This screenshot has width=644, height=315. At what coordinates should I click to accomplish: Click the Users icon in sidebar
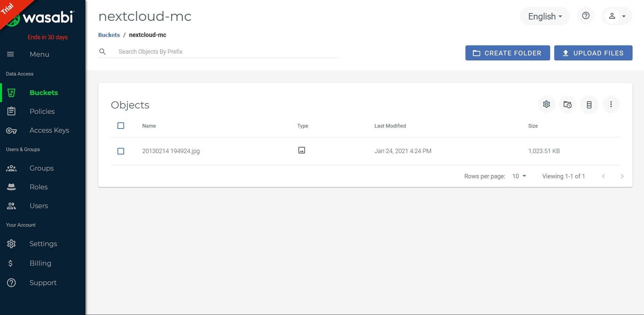click(x=11, y=206)
